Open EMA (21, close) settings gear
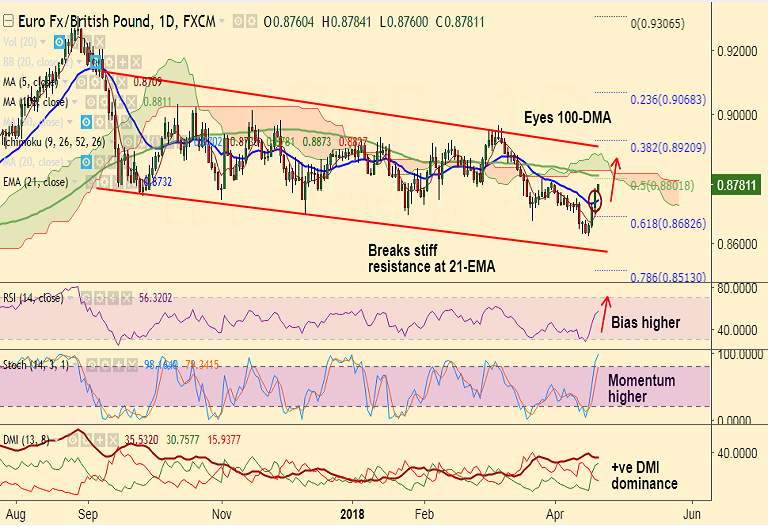768x527 pixels. [104, 182]
